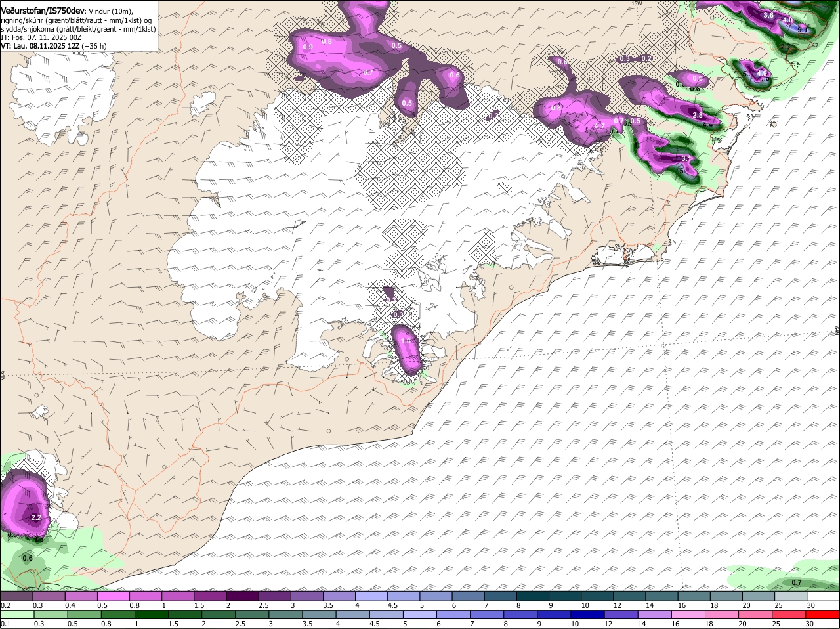Click the 'slydda/snjókoma' legend description line
Viewport: 840px width, 629px height.
[78, 29]
